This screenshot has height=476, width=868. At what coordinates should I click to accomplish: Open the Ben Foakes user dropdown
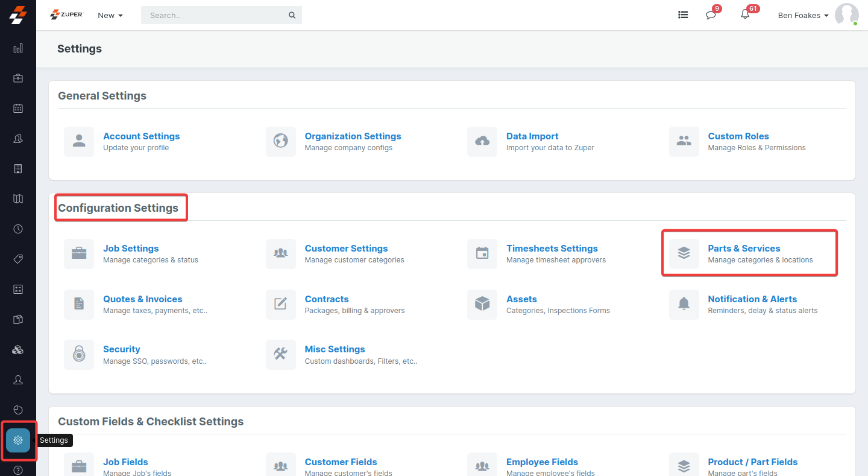click(x=803, y=16)
